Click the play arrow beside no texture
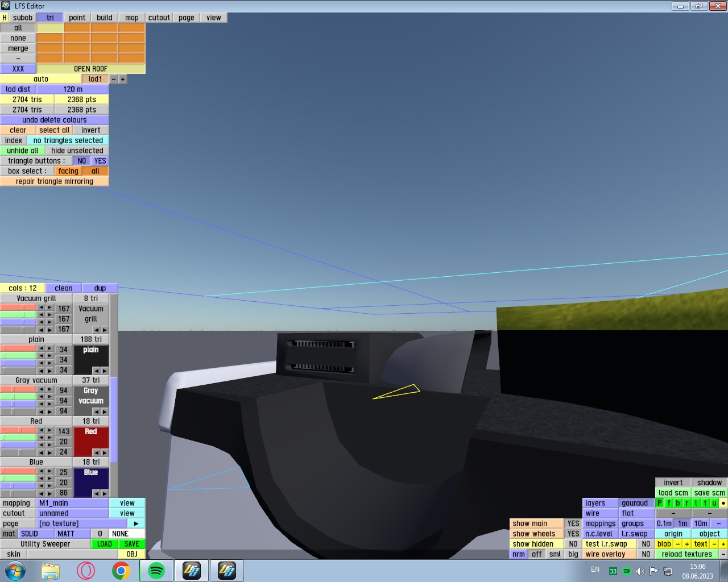The height and width of the screenshot is (582, 728). pos(136,523)
